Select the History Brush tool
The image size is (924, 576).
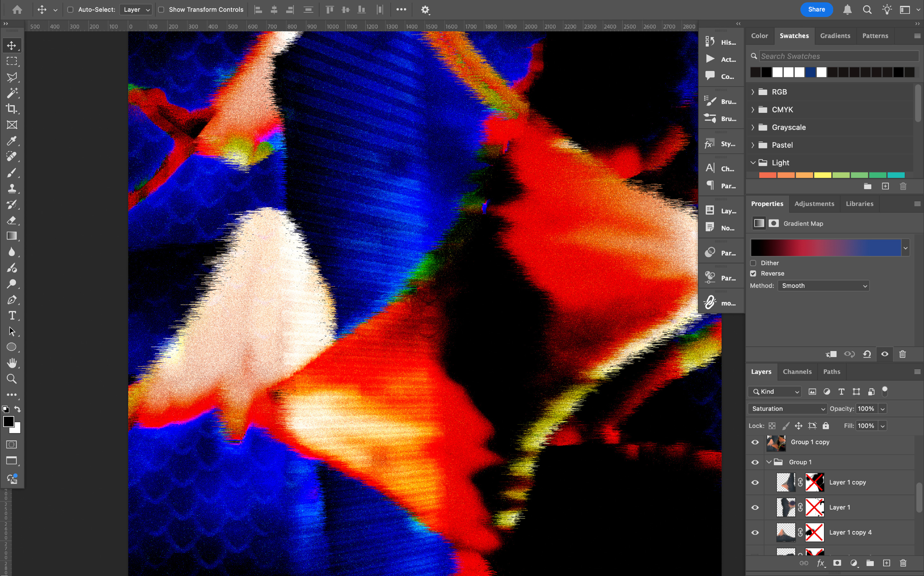point(12,204)
